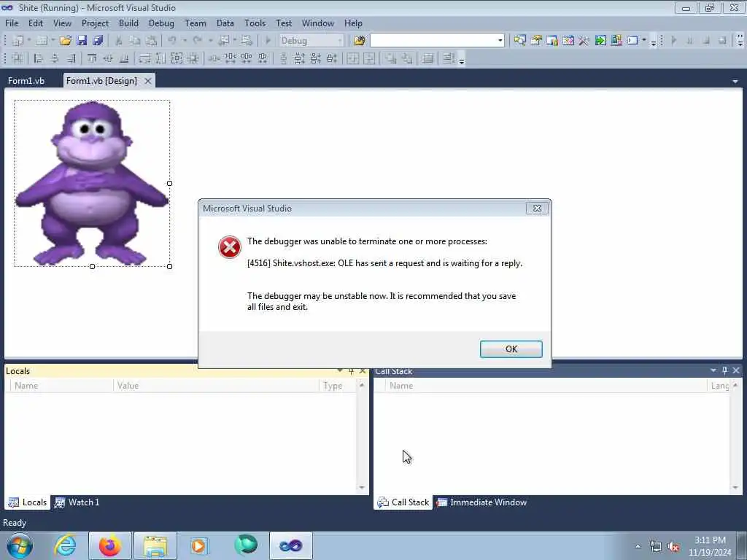
Task: Click the Make Same Width layout icon
Action: [x=145, y=58]
